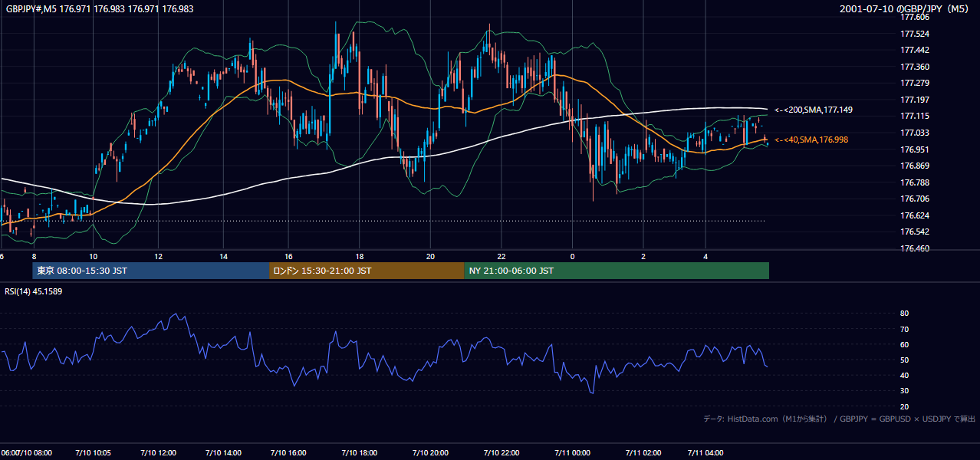This screenshot has height=460, width=980.
Task: Click the 7/10 22:00 bottom time label
Action: coord(502,453)
